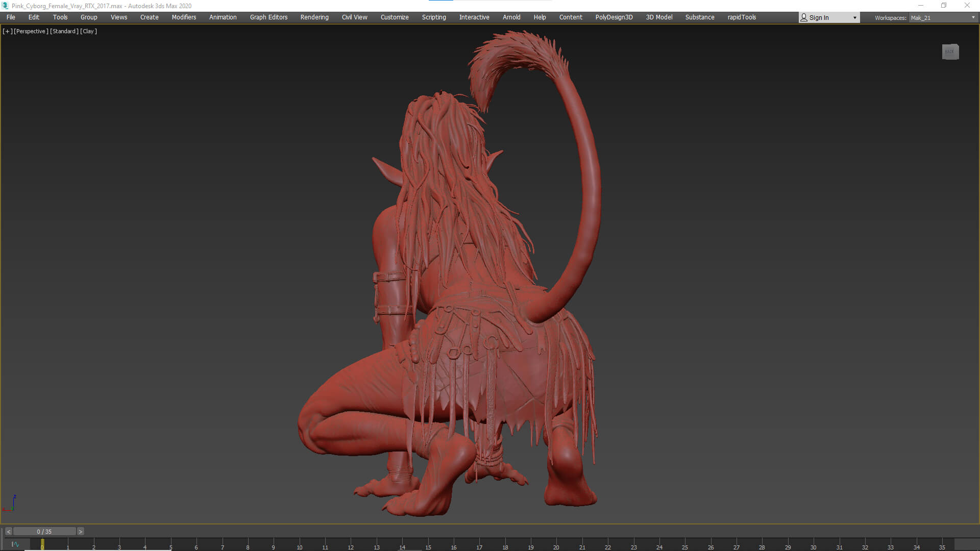Open the Arnold menu
Image resolution: width=980 pixels, height=551 pixels.
511,17
